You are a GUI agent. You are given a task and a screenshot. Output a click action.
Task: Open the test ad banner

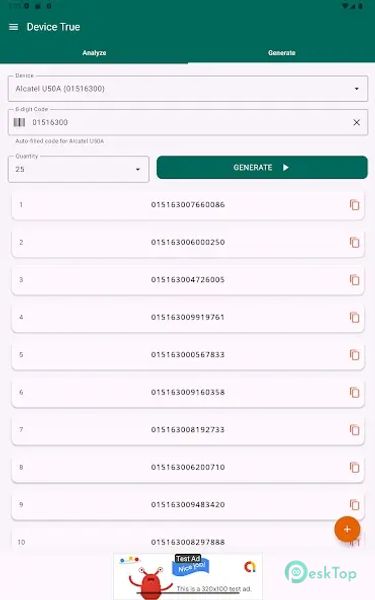(x=188, y=576)
